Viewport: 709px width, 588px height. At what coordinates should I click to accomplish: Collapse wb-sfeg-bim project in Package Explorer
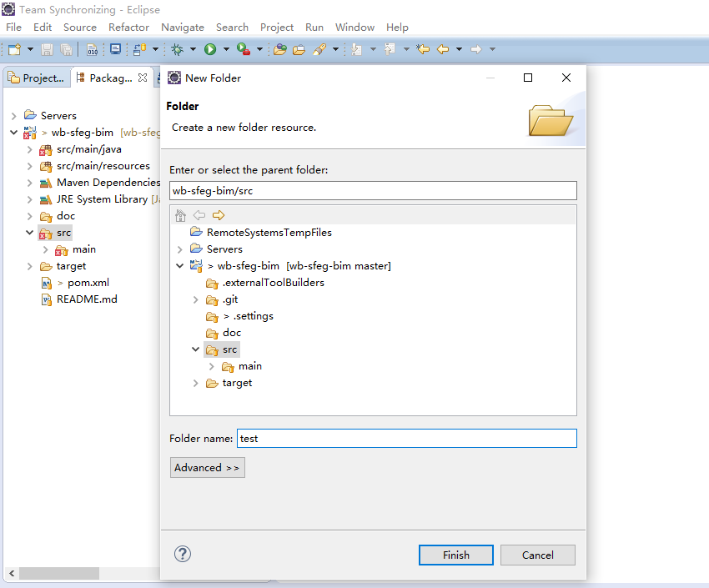coord(14,133)
